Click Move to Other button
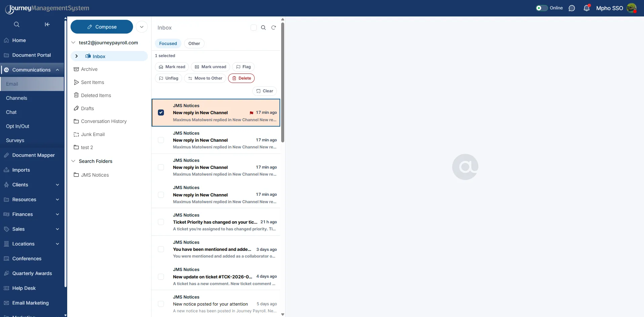Image resolution: width=644 pixels, height=317 pixels. 205,78
